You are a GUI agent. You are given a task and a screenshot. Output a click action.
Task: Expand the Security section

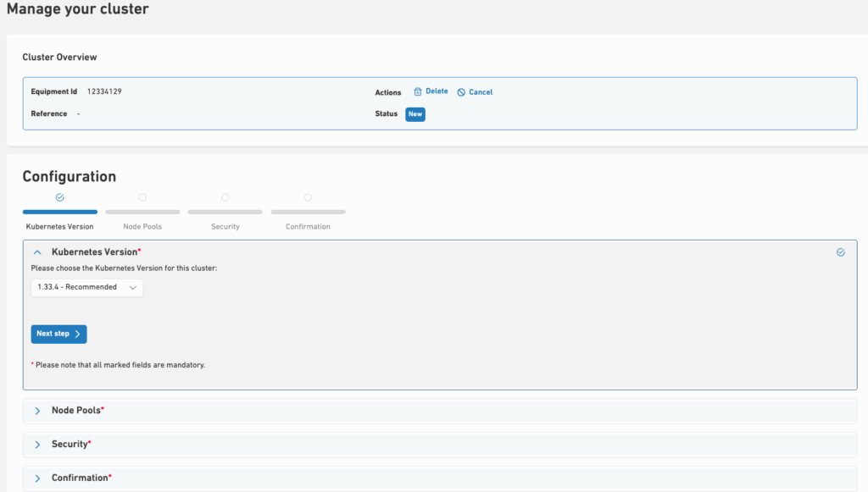(x=37, y=445)
